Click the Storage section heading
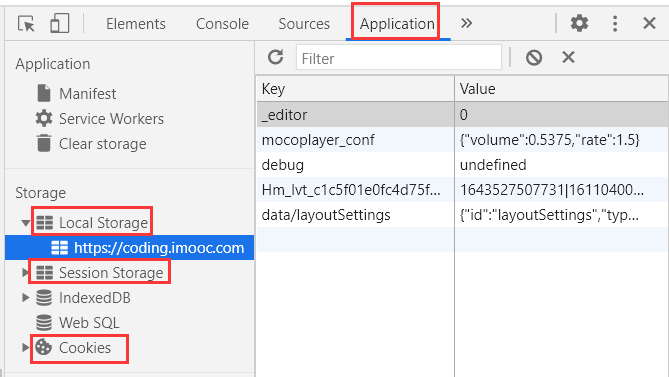669x377 pixels. pos(41,193)
